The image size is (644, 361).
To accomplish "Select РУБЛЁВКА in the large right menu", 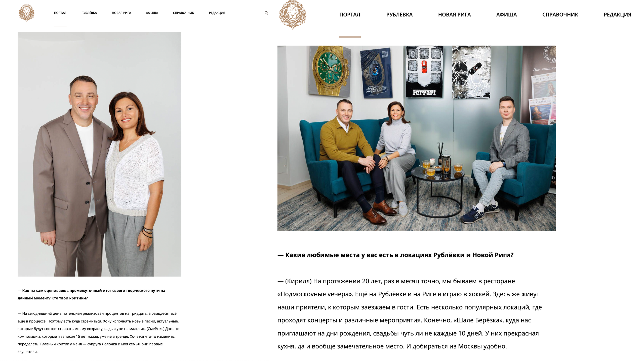I will [x=399, y=15].
